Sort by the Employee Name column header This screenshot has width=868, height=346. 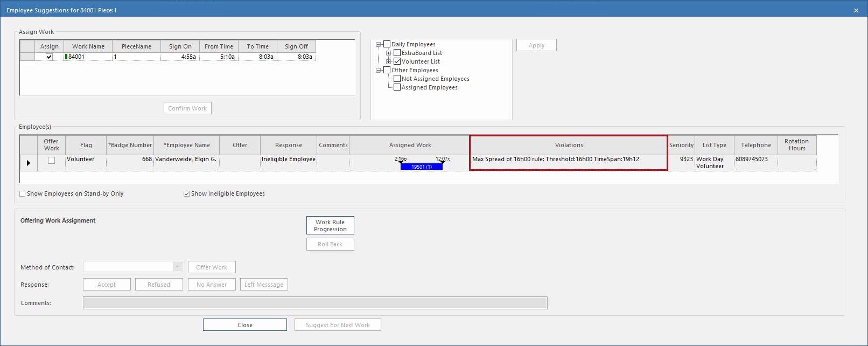coord(186,145)
